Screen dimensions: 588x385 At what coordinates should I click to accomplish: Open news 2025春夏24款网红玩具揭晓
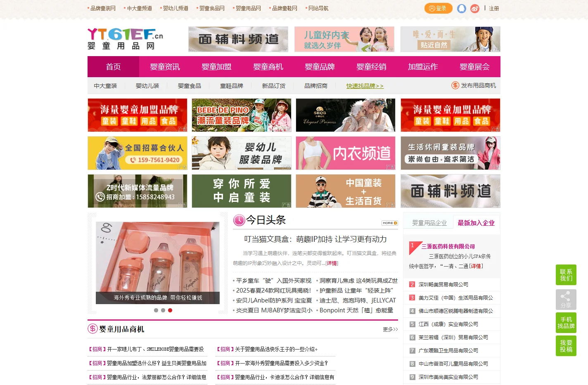273,291
